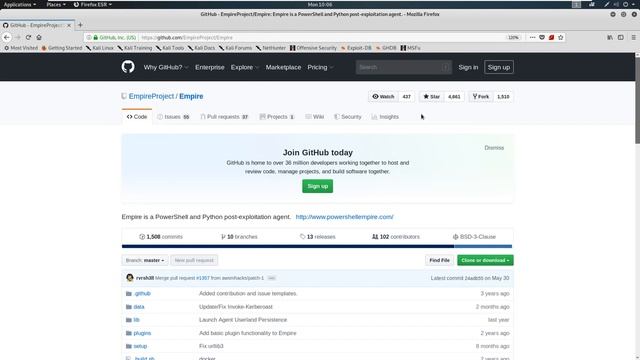The height and width of the screenshot is (360, 640).
Task: Open the powershellempire.com link
Action: click(x=344, y=217)
